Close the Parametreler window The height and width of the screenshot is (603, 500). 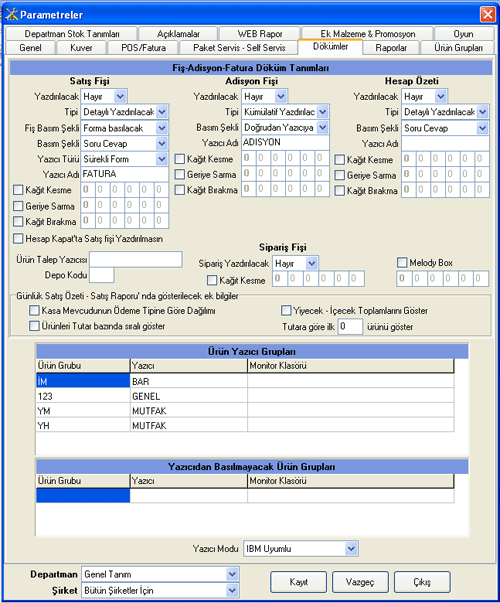pos(487,15)
